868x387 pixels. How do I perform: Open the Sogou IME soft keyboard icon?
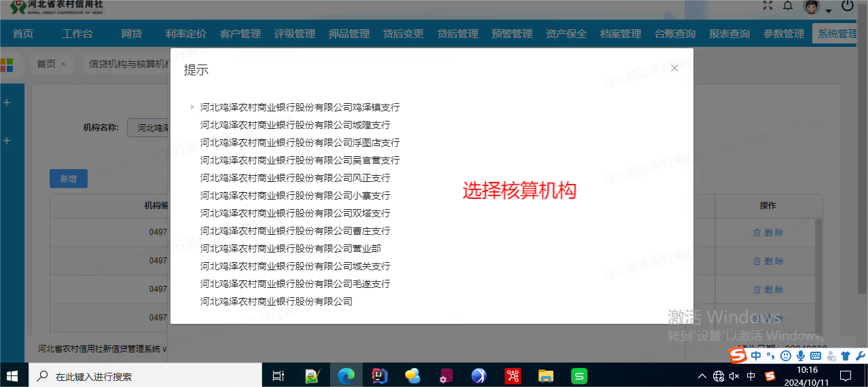click(815, 355)
